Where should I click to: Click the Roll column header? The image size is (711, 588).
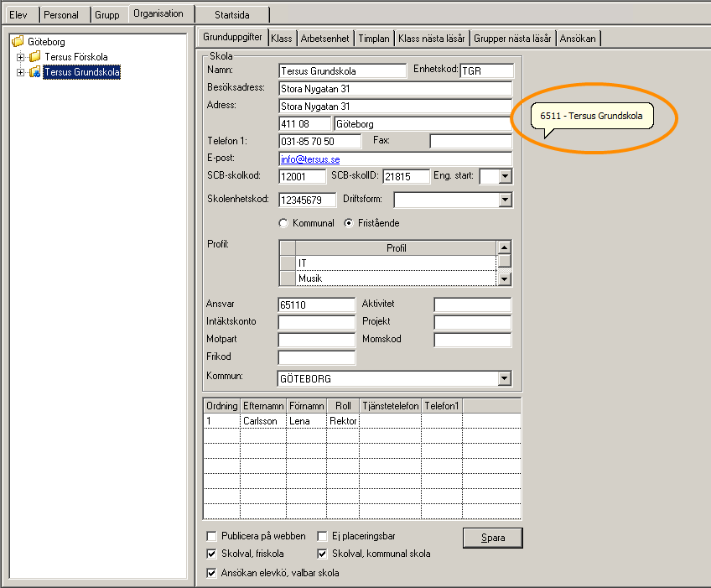coord(343,406)
